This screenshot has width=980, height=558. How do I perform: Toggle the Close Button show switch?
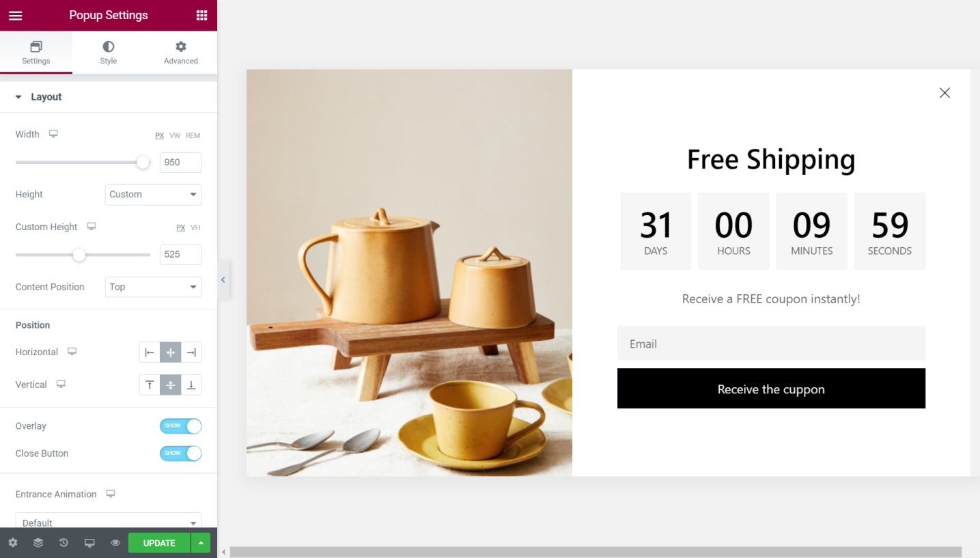(181, 454)
